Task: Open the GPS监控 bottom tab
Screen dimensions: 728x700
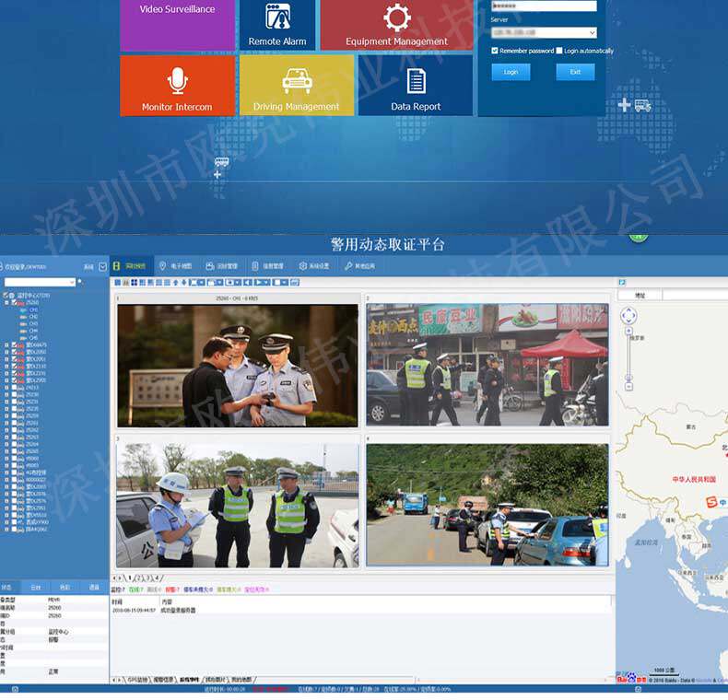Action: pyautogui.click(x=137, y=680)
